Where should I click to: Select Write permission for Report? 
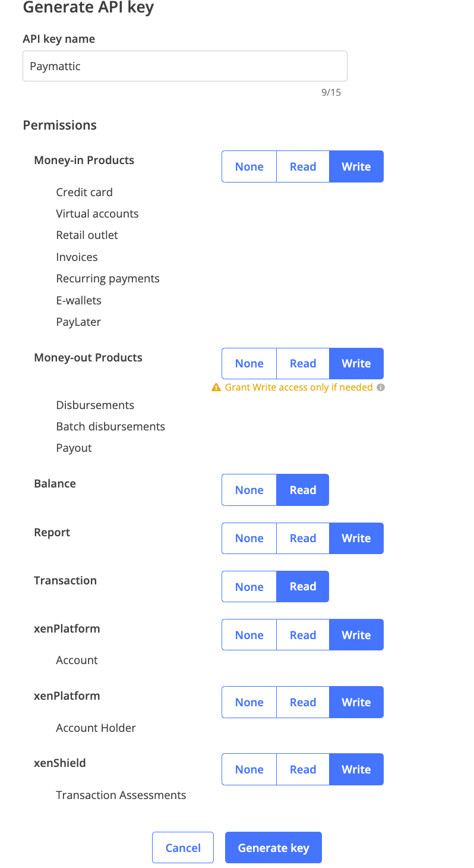click(356, 538)
